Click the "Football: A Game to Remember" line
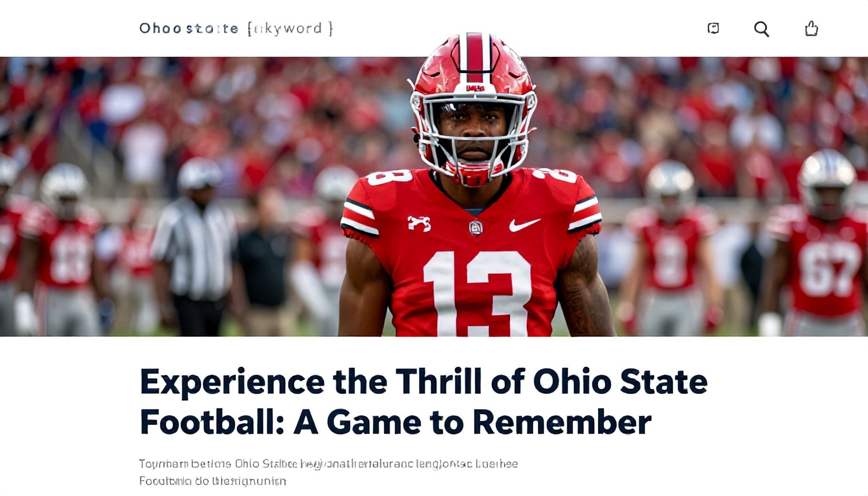This screenshot has height=496, width=868. click(395, 422)
